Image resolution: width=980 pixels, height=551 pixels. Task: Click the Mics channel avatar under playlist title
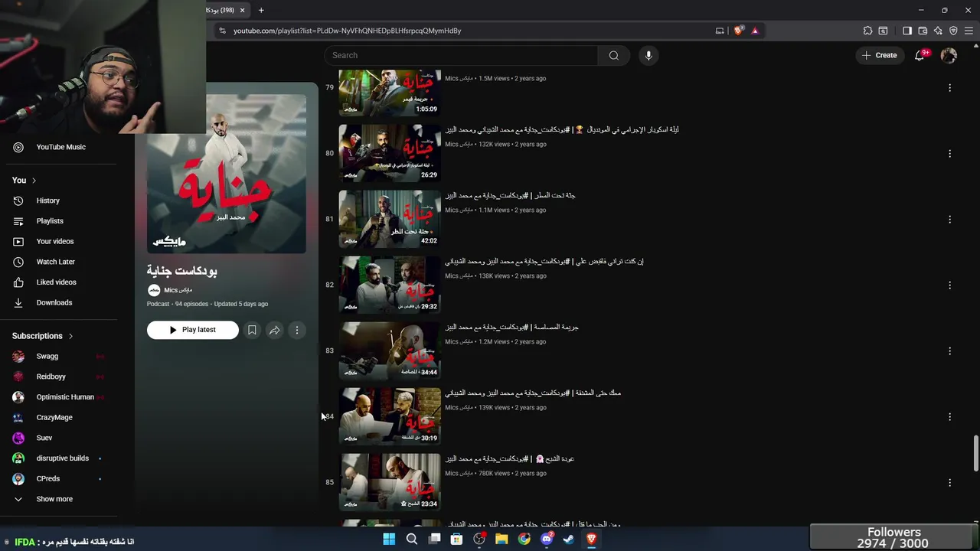[154, 290]
